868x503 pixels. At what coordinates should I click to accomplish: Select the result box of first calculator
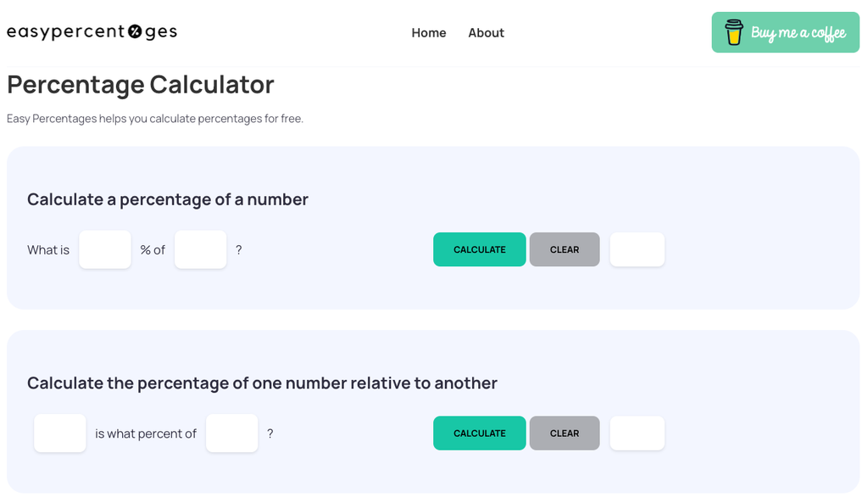point(637,249)
